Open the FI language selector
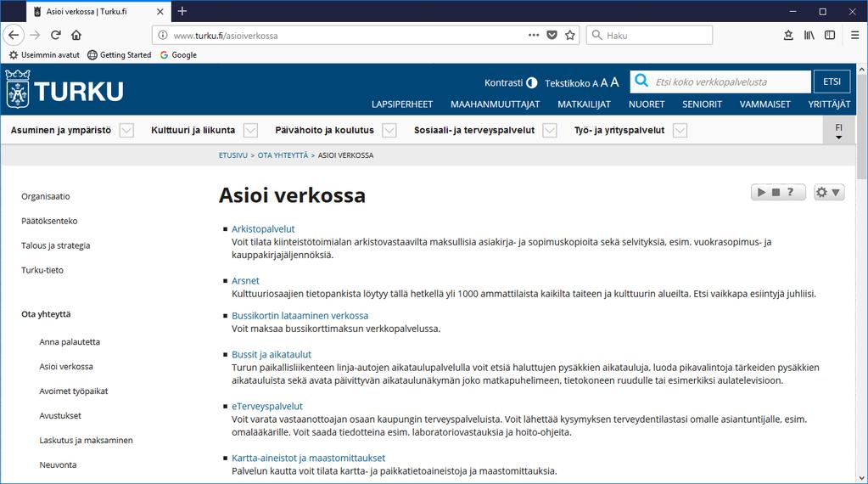This screenshot has width=868, height=484. 838,132
